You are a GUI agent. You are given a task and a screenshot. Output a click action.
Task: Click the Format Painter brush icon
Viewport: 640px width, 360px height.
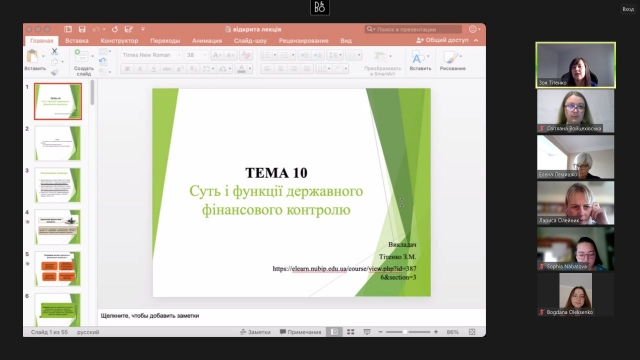tap(54, 72)
